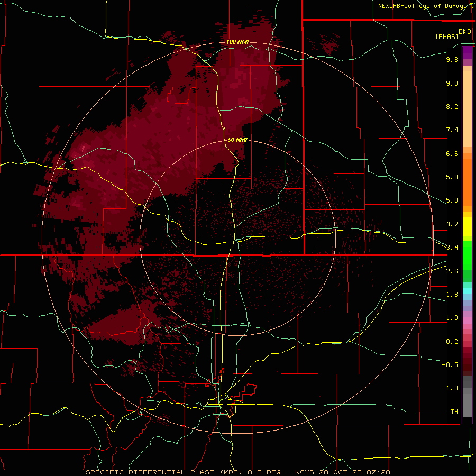
Task: Click the TH threshold label on the scale
Action: [454, 412]
